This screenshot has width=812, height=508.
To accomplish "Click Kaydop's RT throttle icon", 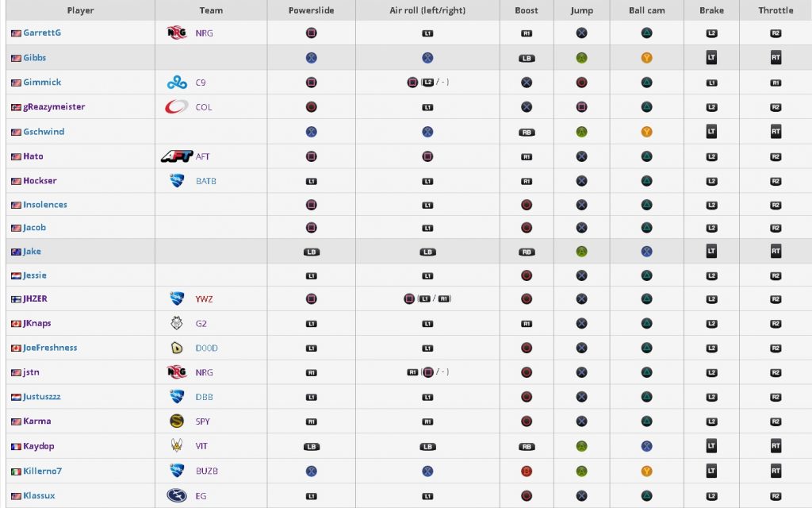I will pyautogui.click(x=776, y=446).
